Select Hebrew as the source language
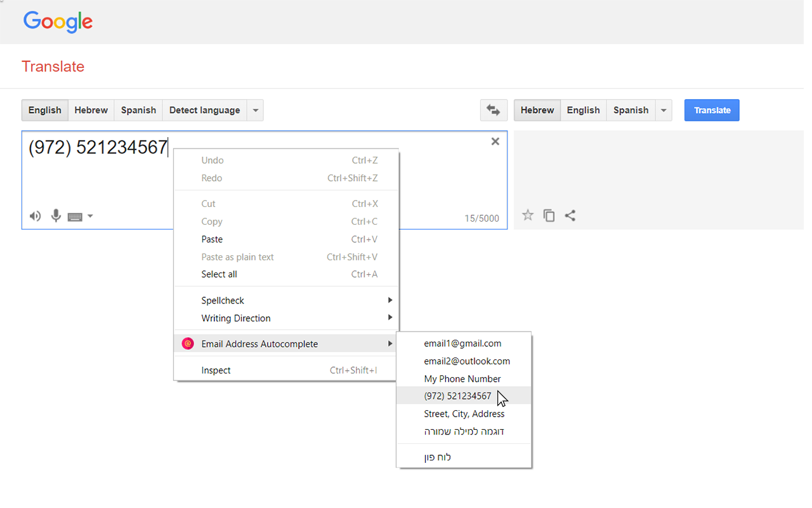812x508 pixels. (x=91, y=110)
